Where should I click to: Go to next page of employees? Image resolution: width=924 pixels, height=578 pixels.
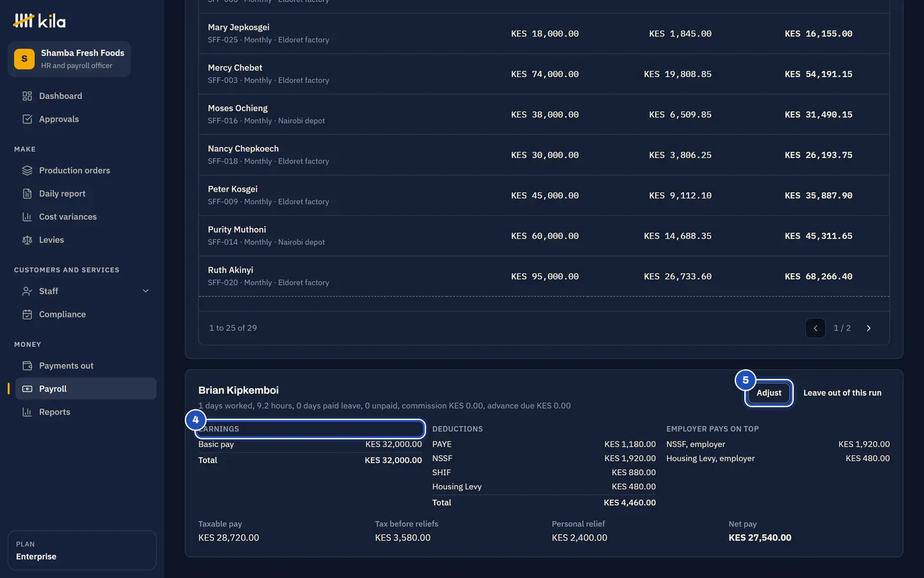tap(869, 328)
